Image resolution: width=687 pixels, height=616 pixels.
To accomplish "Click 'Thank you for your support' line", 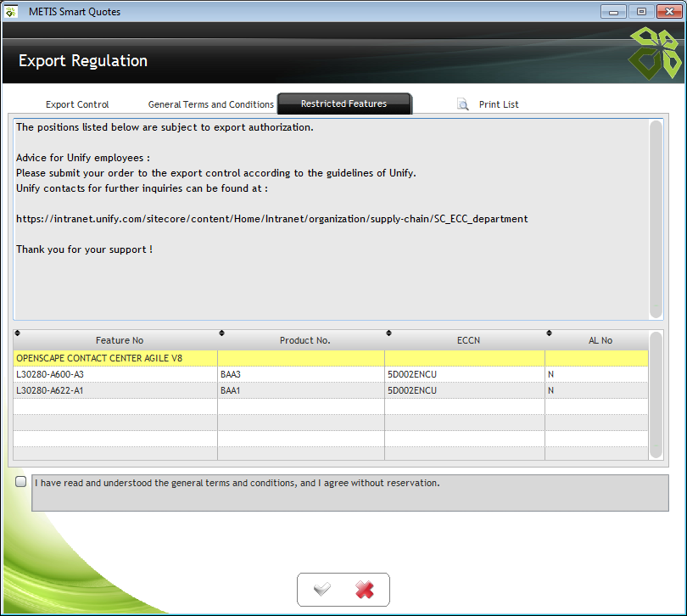I will point(84,249).
